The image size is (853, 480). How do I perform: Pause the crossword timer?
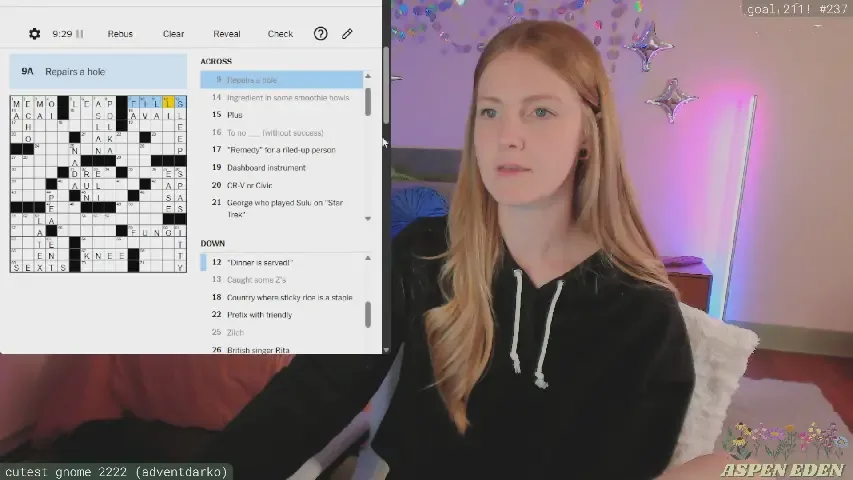(80, 34)
